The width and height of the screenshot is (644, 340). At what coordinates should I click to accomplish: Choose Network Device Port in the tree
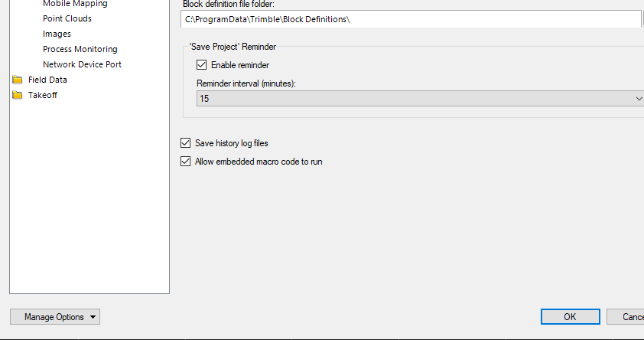[x=82, y=64]
